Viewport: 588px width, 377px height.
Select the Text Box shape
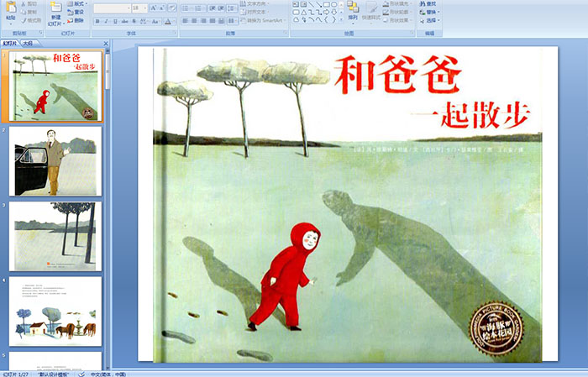[x=296, y=4]
